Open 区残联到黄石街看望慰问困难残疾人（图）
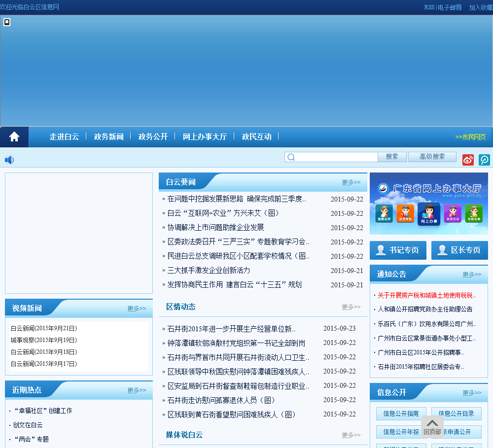Image resolution: width=493 pixels, height=448 pixels. [x=232, y=414]
